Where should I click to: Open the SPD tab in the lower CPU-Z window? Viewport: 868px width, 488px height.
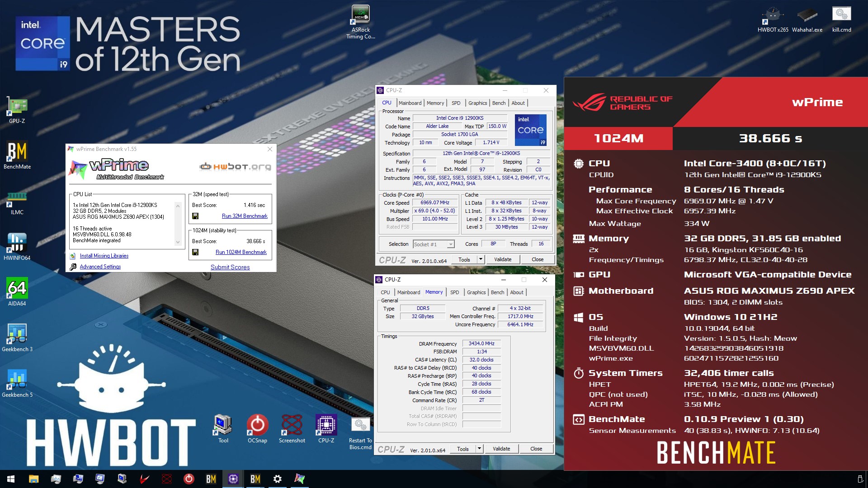pos(454,292)
